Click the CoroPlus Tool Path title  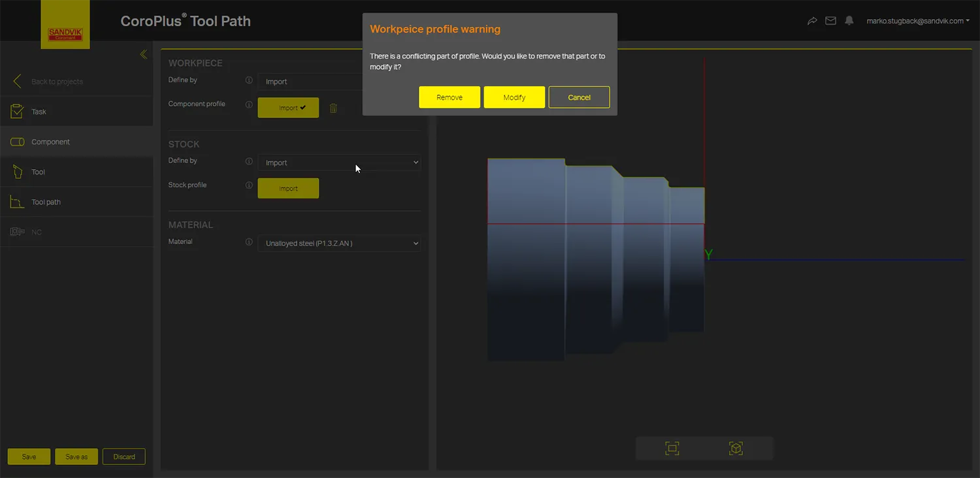click(x=186, y=21)
